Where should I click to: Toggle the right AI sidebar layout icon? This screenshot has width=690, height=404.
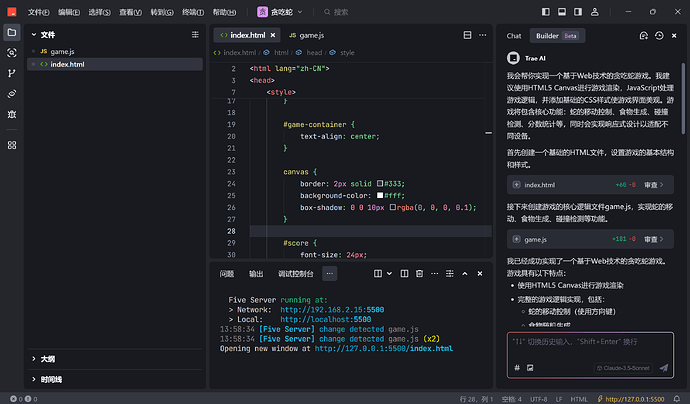pos(578,12)
